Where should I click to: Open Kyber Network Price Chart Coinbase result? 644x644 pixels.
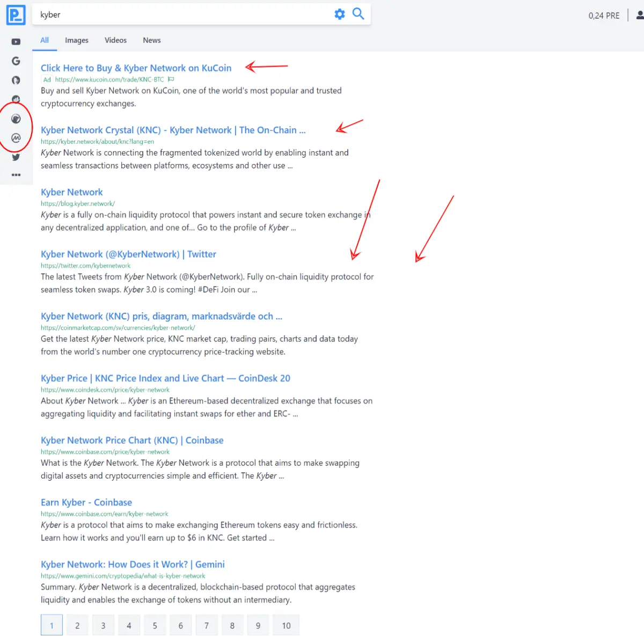pyautogui.click(x=132, y=441)
